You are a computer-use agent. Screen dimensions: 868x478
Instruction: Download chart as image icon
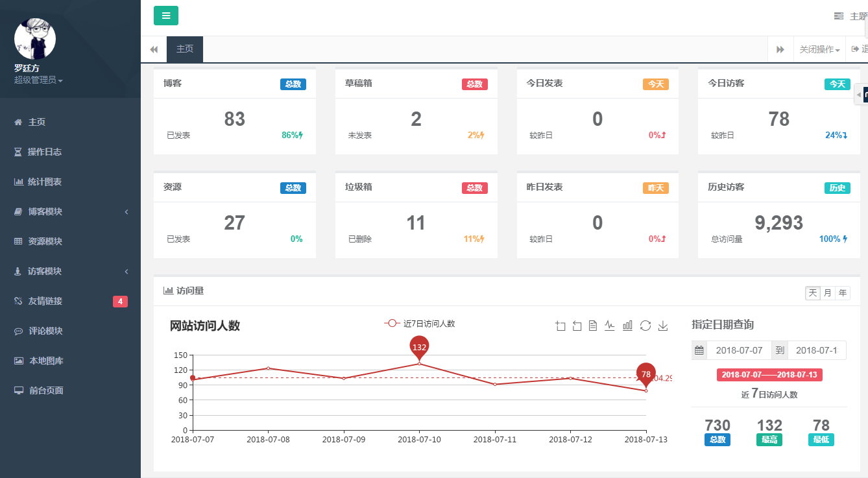[663, 326]
